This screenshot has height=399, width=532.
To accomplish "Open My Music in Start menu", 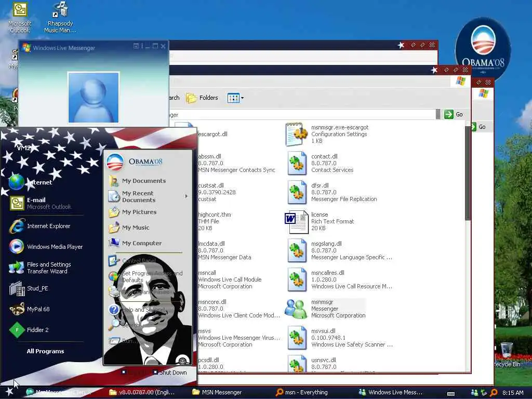I will click(x=129, y=228).
